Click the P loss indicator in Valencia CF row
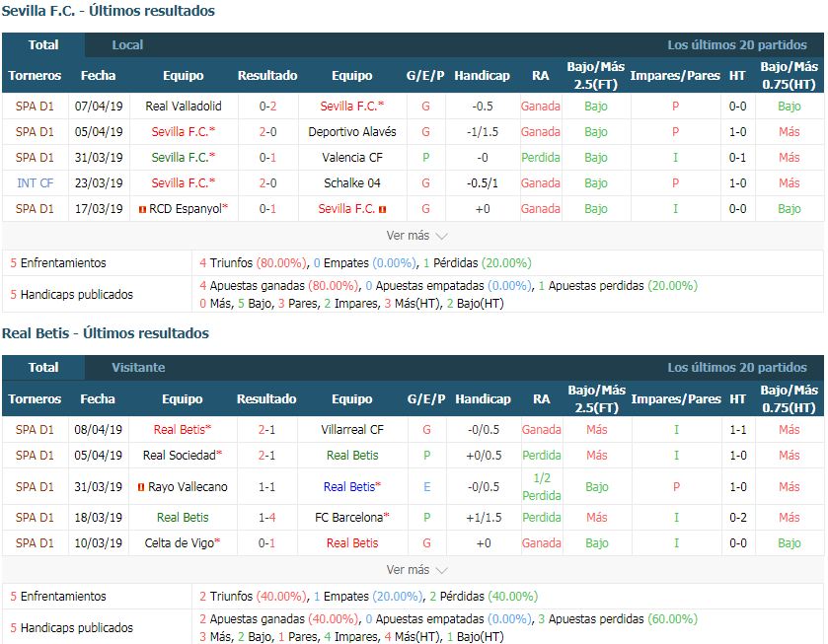The width and height of the screenshot is (828, 644). (425, 158)
